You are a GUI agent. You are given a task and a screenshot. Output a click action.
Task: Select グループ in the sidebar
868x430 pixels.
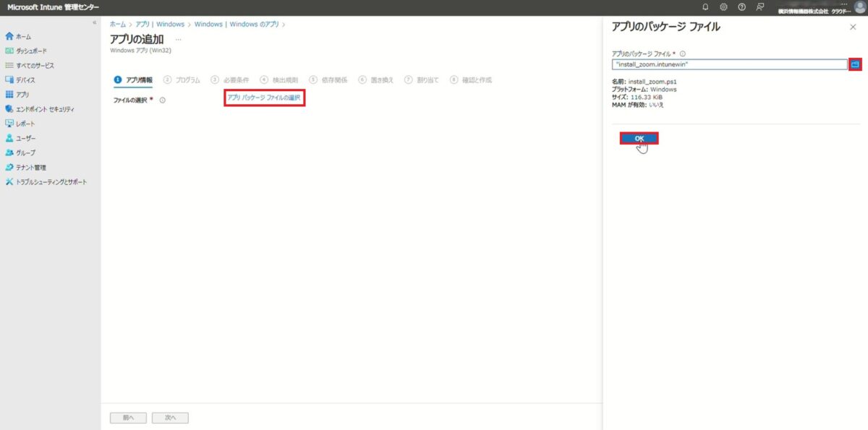[24, 152]
